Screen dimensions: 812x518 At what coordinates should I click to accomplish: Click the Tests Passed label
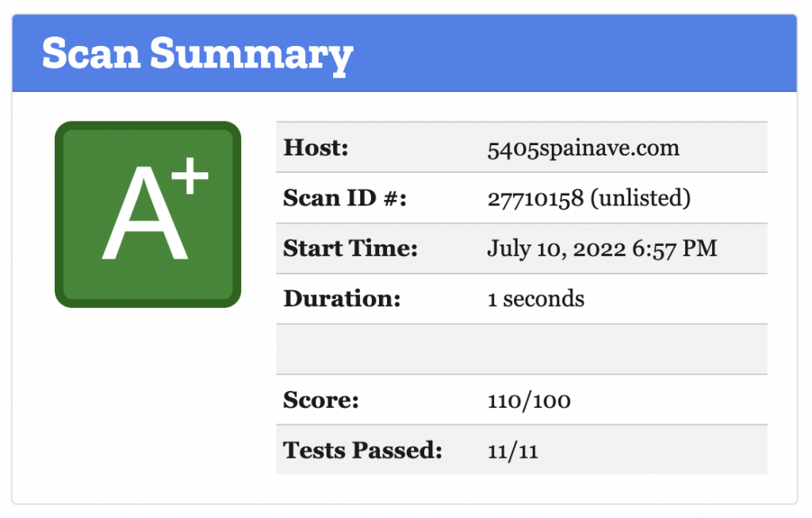(362, 450)
